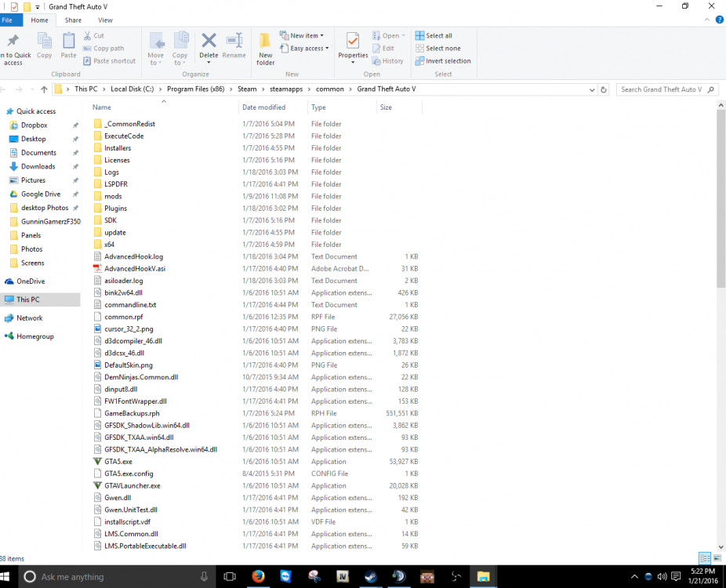
Task: Click the Cut scissors icon
Action: [x=88, y=35]
